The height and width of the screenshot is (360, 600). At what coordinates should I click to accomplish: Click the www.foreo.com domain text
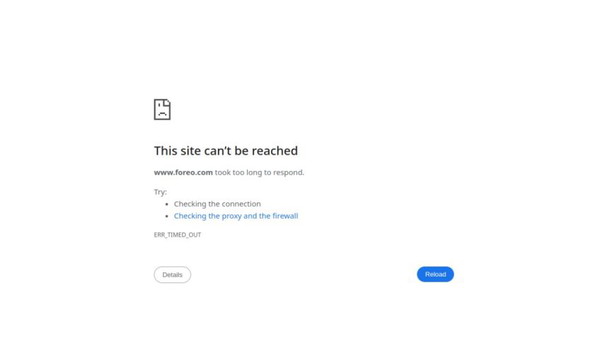pos(183,172)
